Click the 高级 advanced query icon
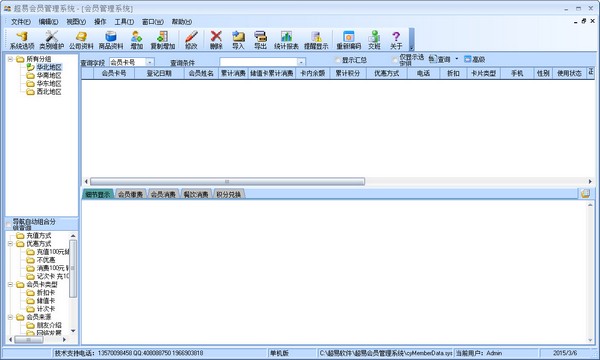Viewport: 600px width, 360px height. pos(474,59)
